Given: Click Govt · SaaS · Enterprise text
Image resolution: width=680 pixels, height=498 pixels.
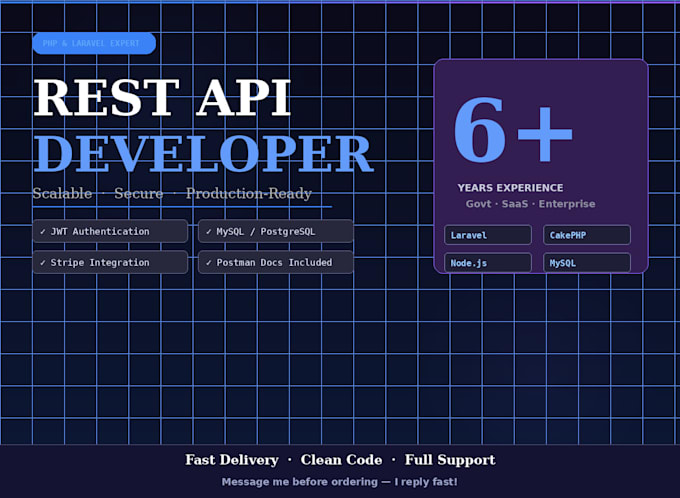Looking at the screenshot, I should (x=530, y=204).
